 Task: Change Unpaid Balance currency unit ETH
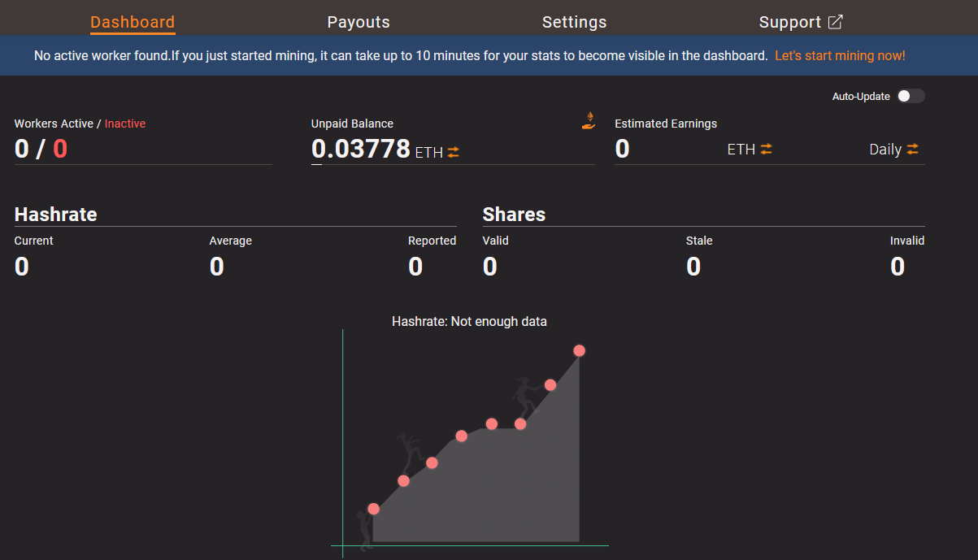click(x=429, y=153)
